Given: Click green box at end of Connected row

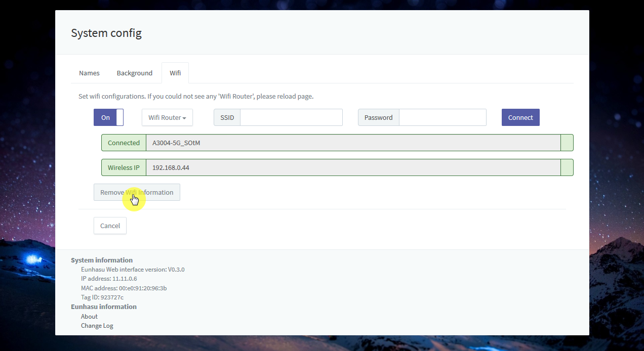Looking at the screenshot, I should [567, 143].
